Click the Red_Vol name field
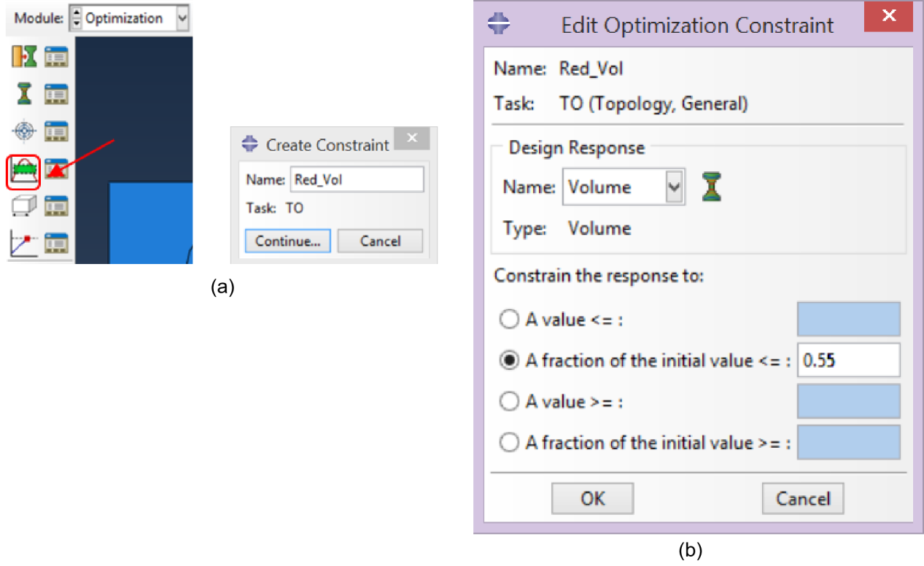 357,179
